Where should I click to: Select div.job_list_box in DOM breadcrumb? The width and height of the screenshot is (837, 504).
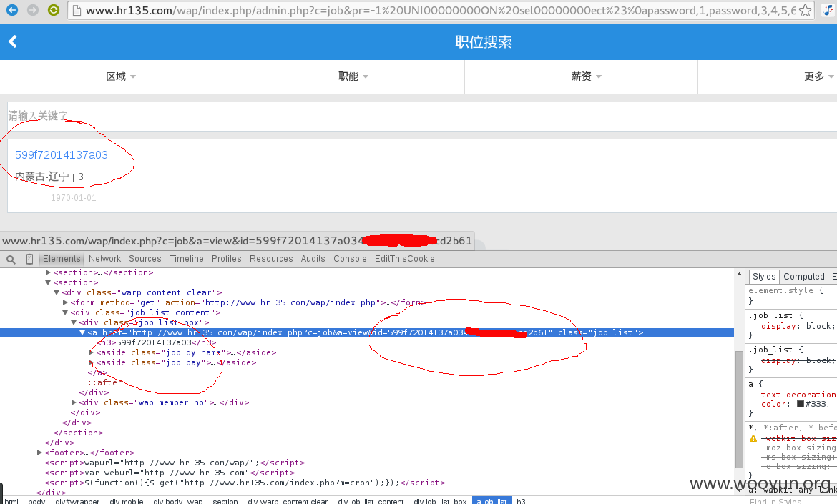point(440,501)
